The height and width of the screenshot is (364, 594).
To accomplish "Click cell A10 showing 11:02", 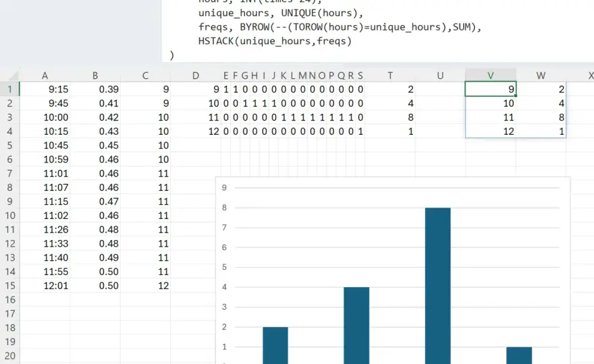I will tap(45, 215).
